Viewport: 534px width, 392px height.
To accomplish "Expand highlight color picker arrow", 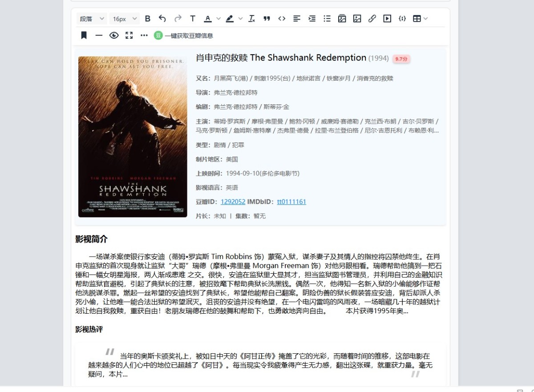I will [241, 19].
